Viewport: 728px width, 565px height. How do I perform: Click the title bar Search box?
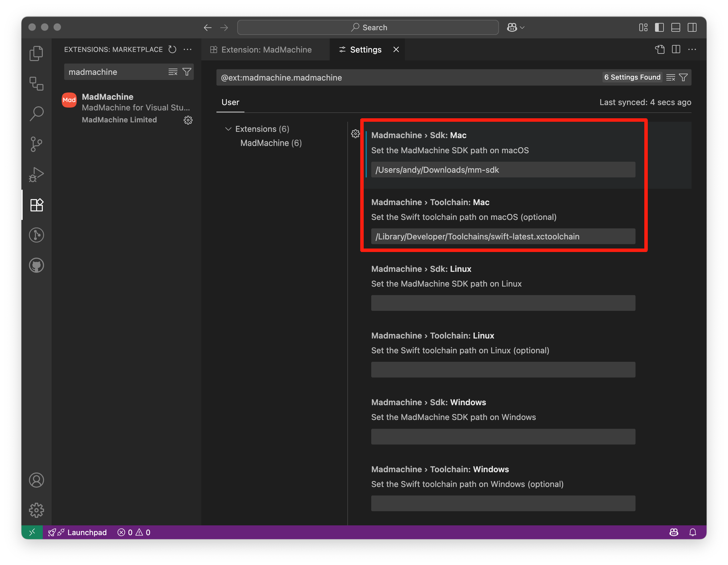(x=368, y=27)
